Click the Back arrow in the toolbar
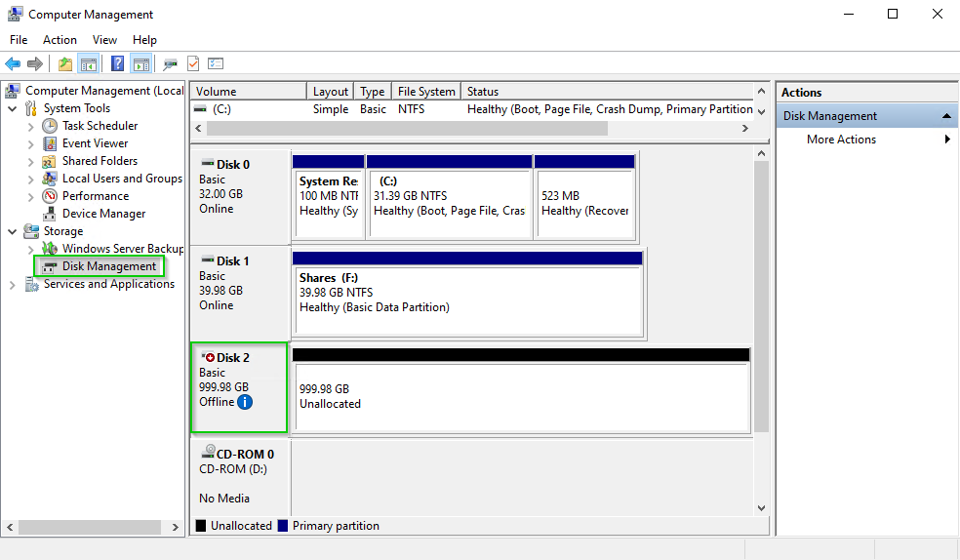Viewport: 960px width, 560px height. coord(13,64)
